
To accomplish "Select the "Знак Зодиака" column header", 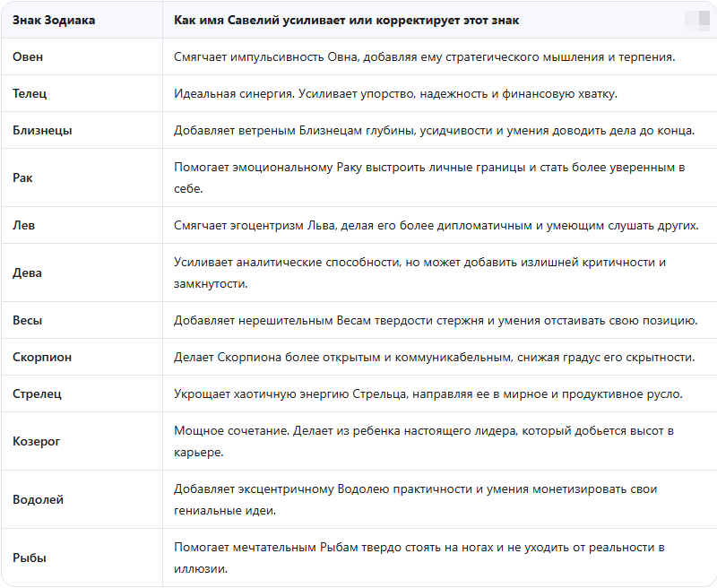I will tap(54, 20).
